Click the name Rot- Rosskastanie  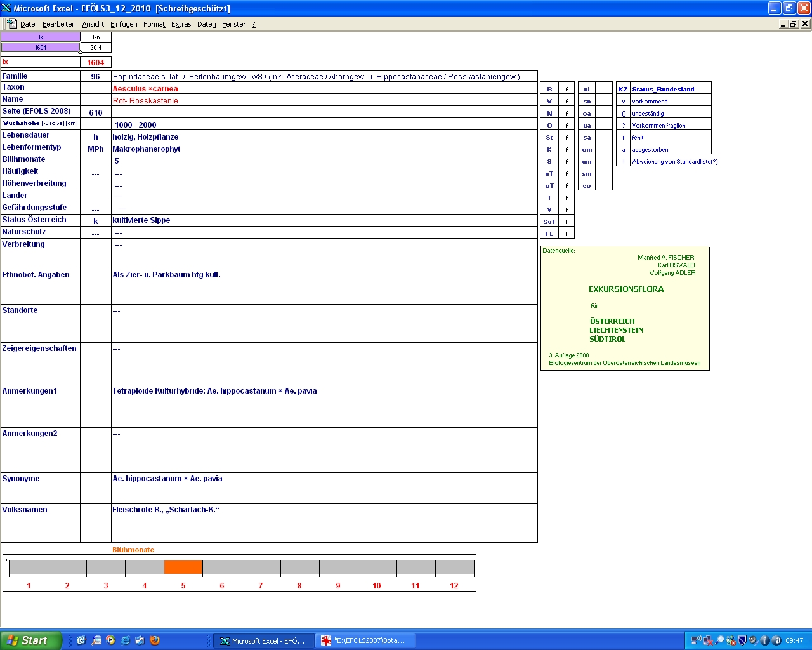click(x=145, y=101)
